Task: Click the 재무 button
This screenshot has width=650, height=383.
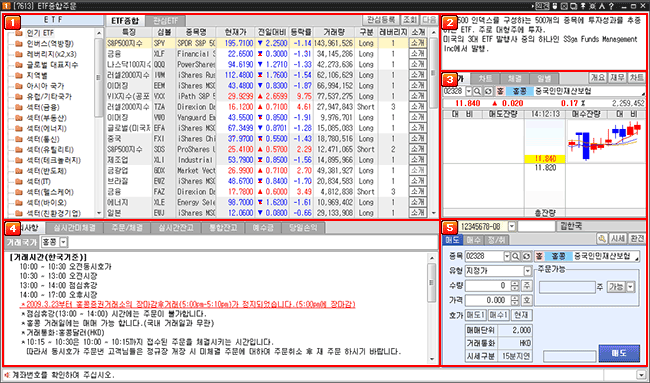Action: click(617, 78)
